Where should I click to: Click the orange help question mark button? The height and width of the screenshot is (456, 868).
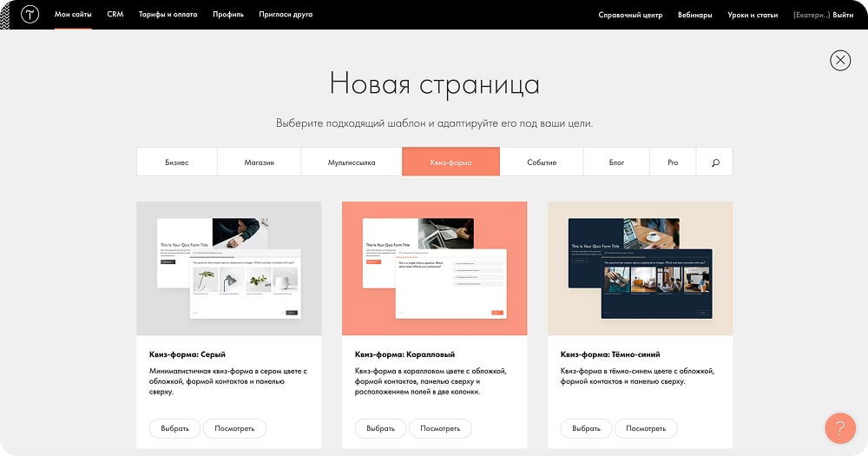click(x=839, y=428)
